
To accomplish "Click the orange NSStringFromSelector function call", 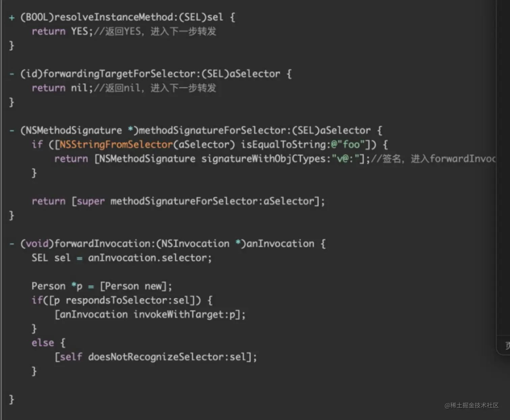I will 116,145.
